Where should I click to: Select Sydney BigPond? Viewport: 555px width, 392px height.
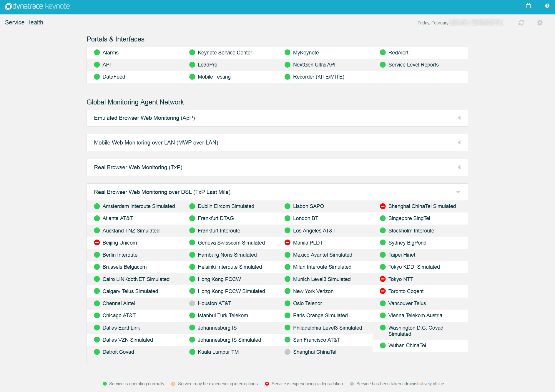point(407,242)
